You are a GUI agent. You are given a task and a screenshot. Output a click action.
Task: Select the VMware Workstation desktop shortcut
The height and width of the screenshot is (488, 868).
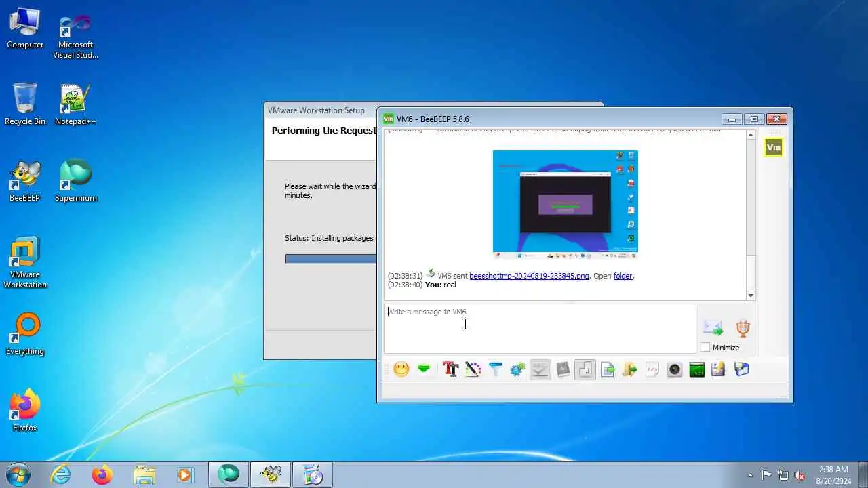25,263
